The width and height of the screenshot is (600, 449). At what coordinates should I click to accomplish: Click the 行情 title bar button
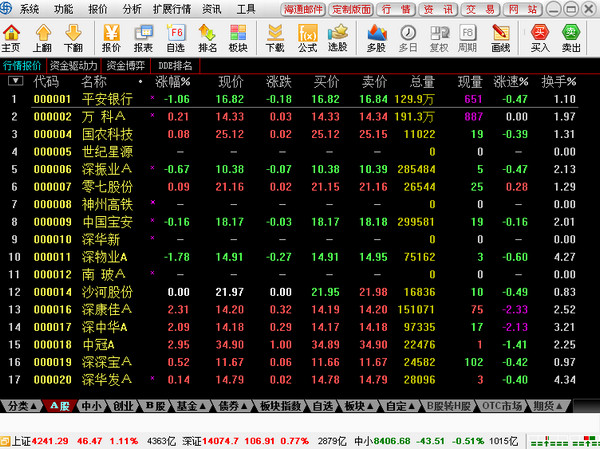pos(396,9)
